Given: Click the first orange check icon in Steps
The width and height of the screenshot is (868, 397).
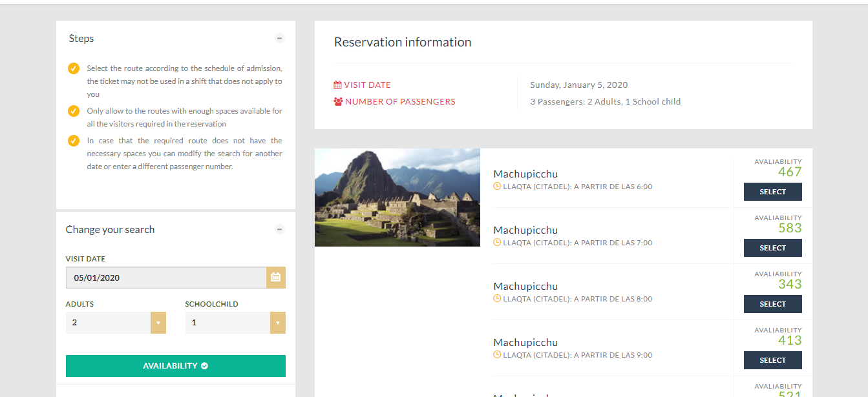Looking at the screenshot, I should [74, 68].
